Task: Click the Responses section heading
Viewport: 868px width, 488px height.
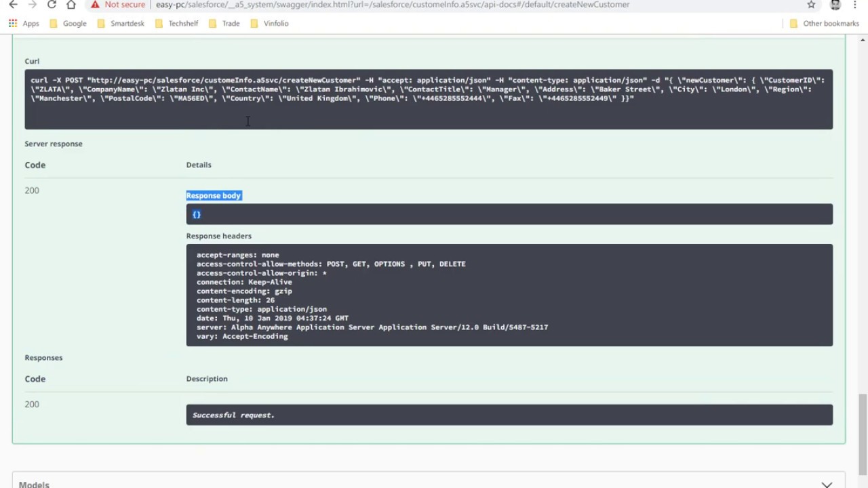Action: [43, 357]
